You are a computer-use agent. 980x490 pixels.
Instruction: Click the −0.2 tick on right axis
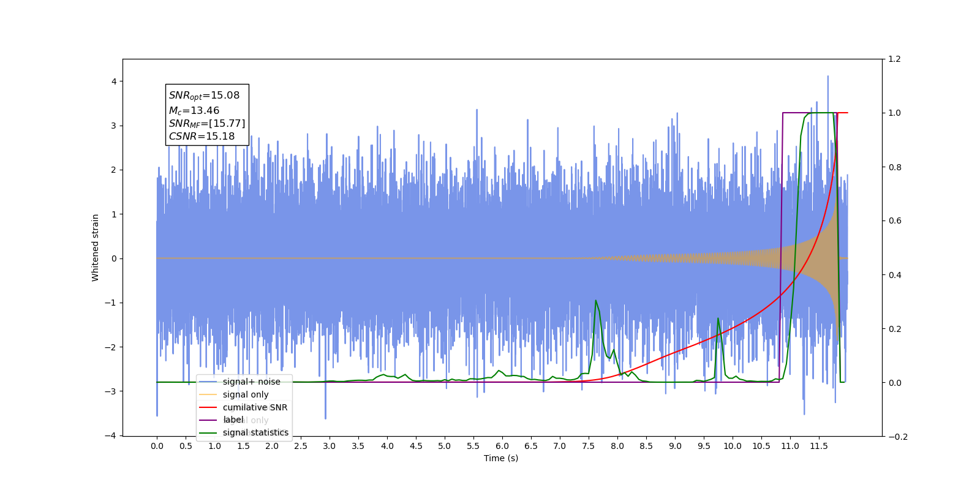coord(897,437)
